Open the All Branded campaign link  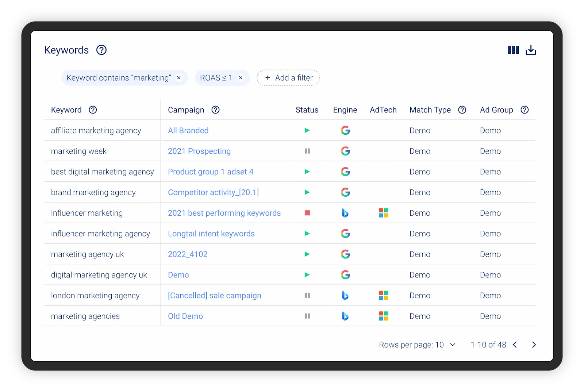(x=188, y=131)
